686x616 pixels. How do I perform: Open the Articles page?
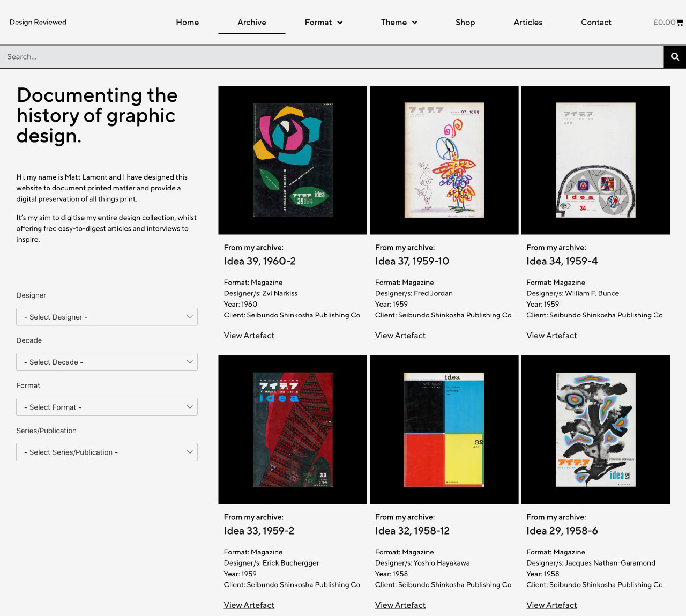pyautogui.click(x=528, y=22)
